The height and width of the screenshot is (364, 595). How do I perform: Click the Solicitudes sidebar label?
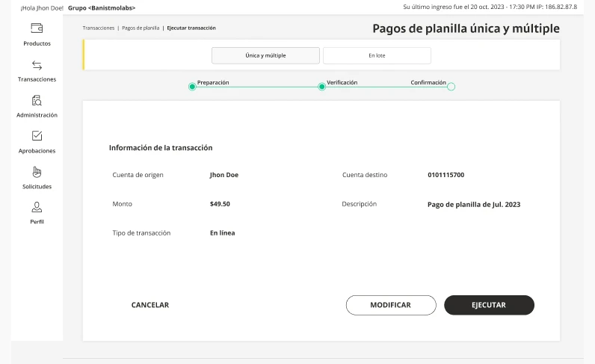tap(37, 186)
